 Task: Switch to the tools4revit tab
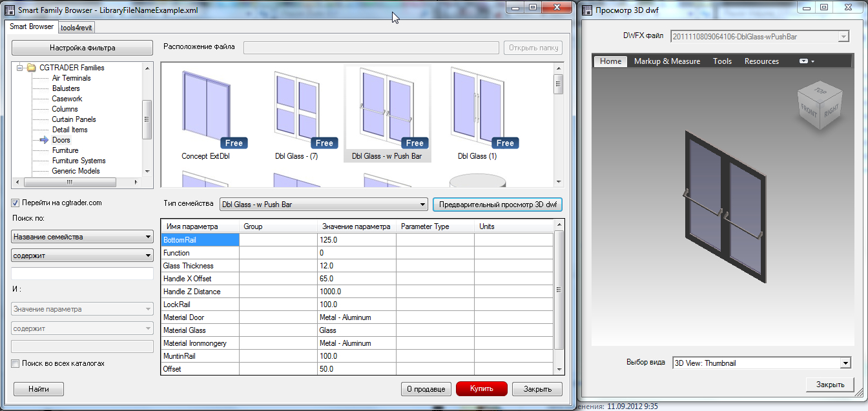coord(77,28)
